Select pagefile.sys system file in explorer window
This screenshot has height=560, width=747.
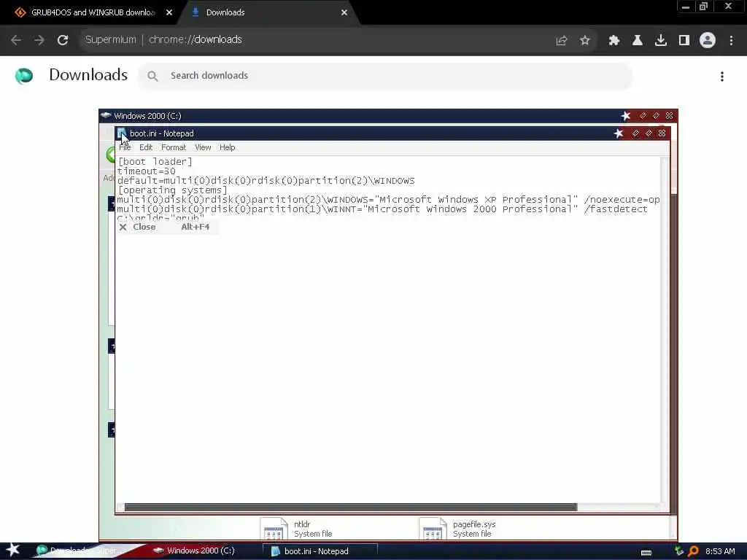[457, 529]
